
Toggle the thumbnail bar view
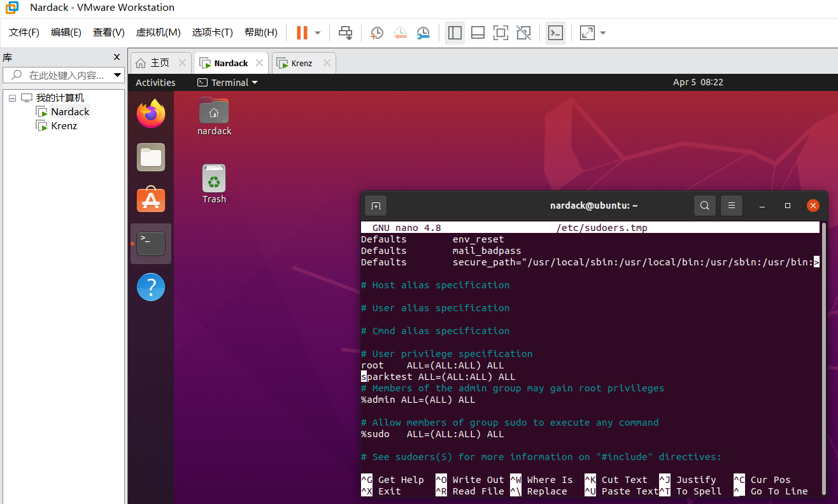click(478, 32)
